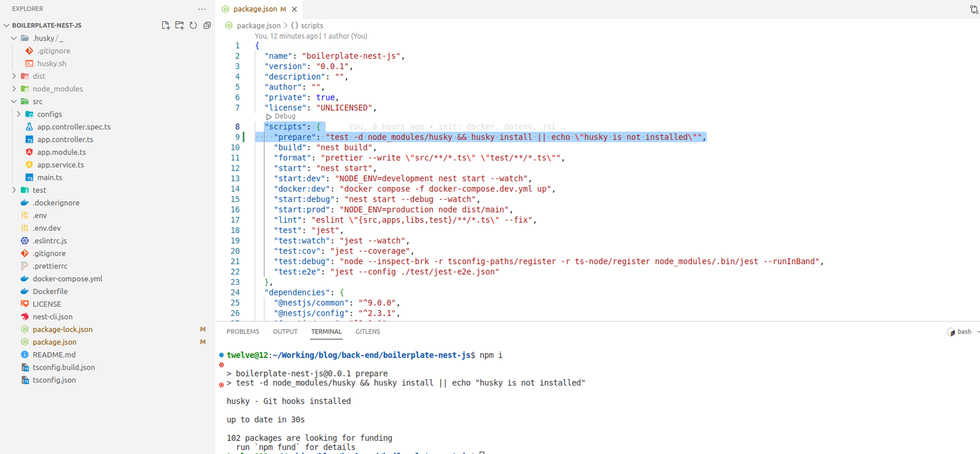
Task: Open the GitLens panel tab
Action: (368, 332)
